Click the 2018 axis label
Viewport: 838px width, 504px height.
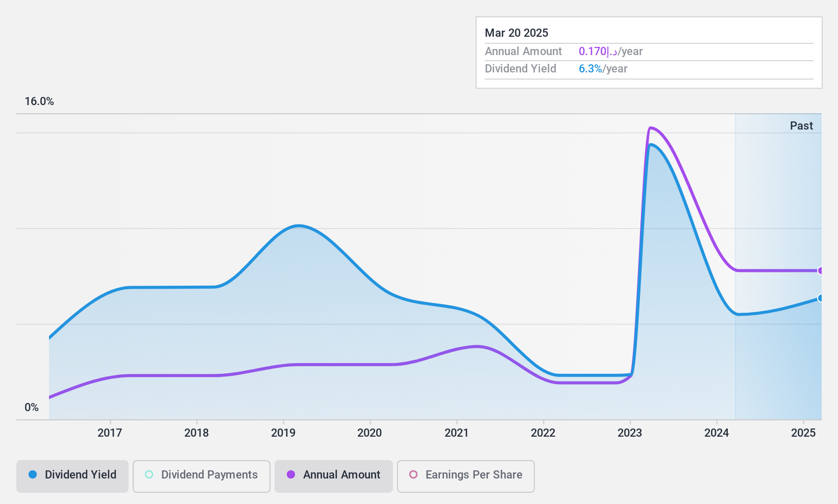click(196, 433)
